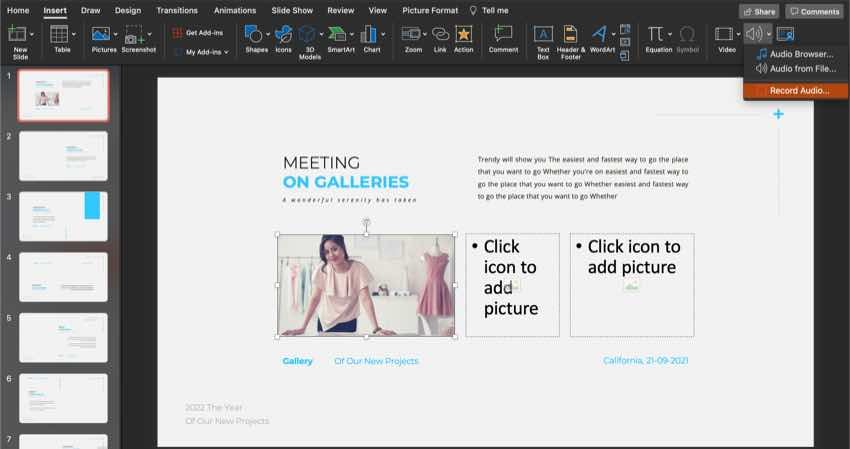Select slide 3 thumbnail in the sidebar
Screen dimensions: 850x449
point(63,216)
